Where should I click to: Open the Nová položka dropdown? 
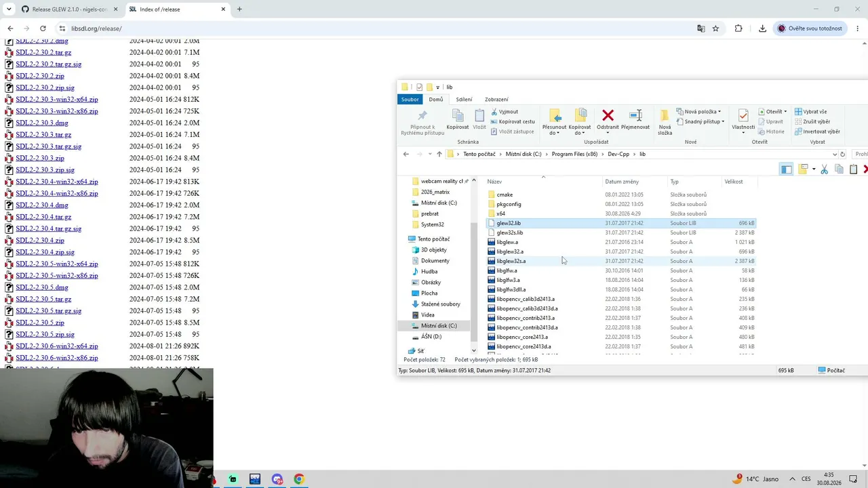click(698, 112)
